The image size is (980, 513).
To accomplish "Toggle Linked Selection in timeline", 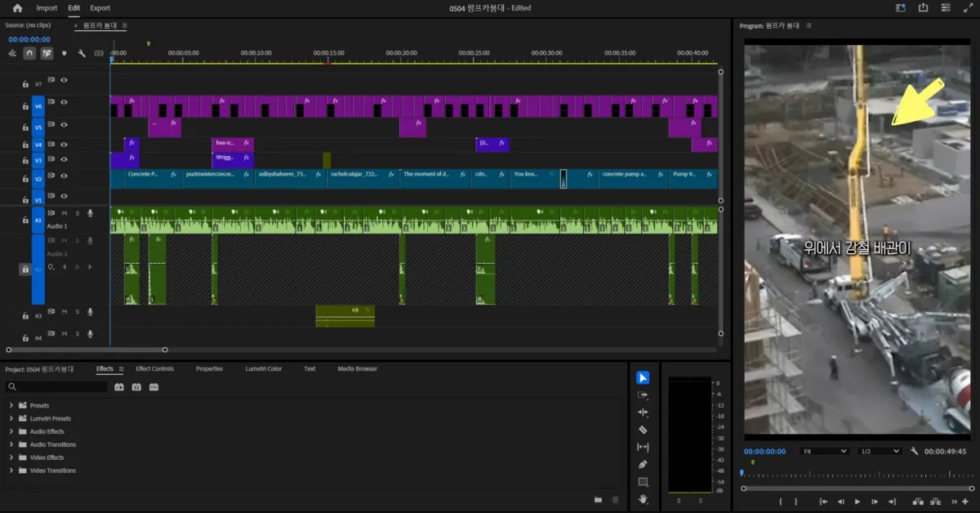I will [47, 53].
